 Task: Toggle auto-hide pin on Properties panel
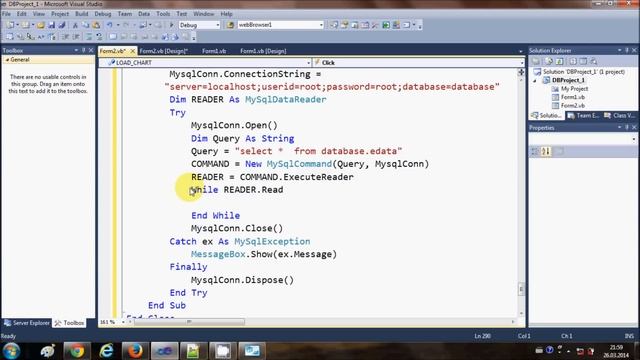point(627,128)
